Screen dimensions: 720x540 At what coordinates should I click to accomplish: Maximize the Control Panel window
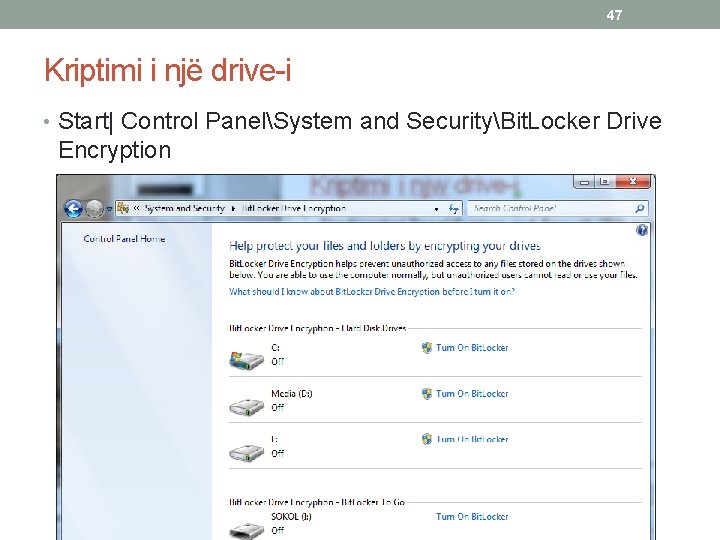604,182
